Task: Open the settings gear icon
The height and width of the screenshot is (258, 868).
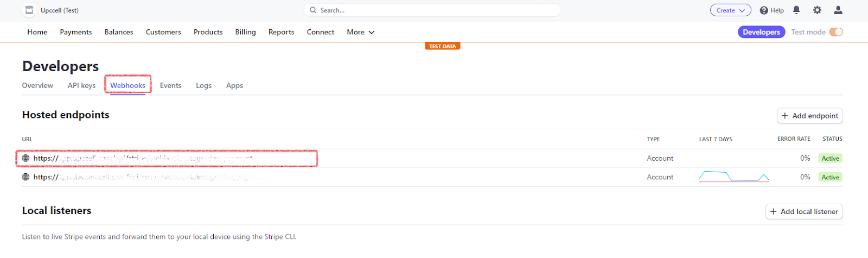Action: [x=817, y=10]
